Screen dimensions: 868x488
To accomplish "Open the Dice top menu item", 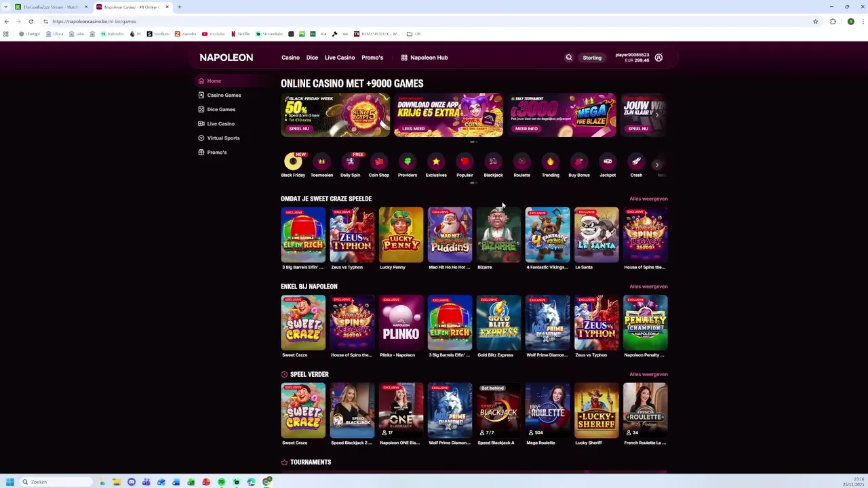I will pos(312,58).
